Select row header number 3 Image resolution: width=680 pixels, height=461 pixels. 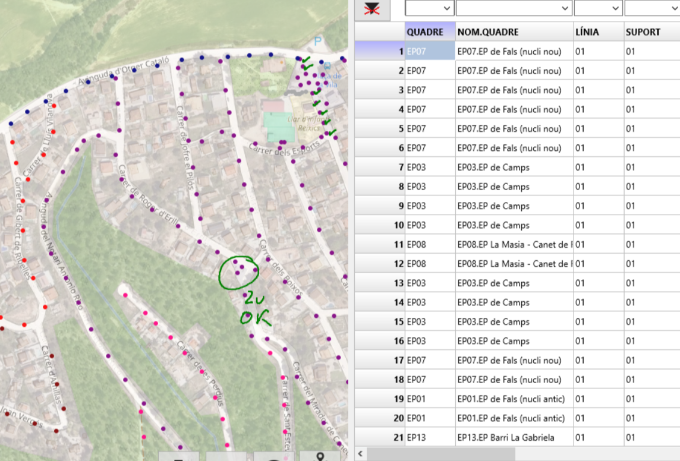[380, 90]
